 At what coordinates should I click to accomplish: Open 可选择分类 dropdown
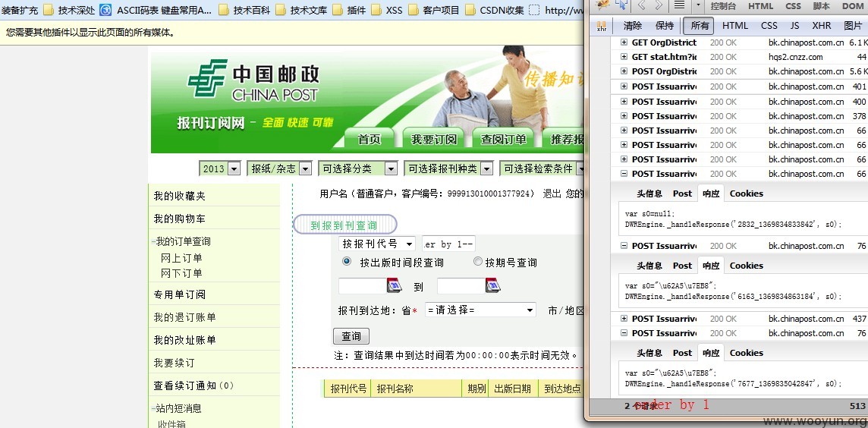pos(357,169)
